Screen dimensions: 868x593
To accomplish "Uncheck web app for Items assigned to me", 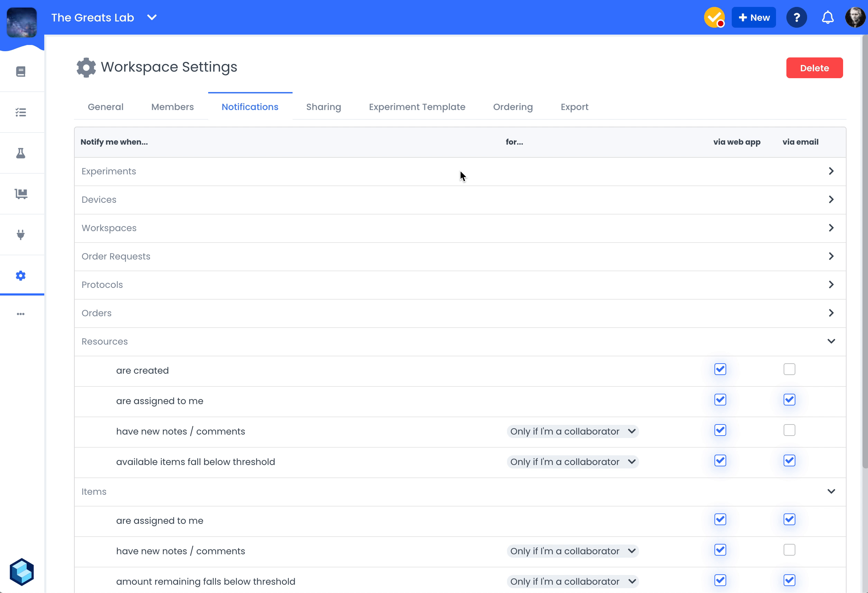I will click(720, 519).
